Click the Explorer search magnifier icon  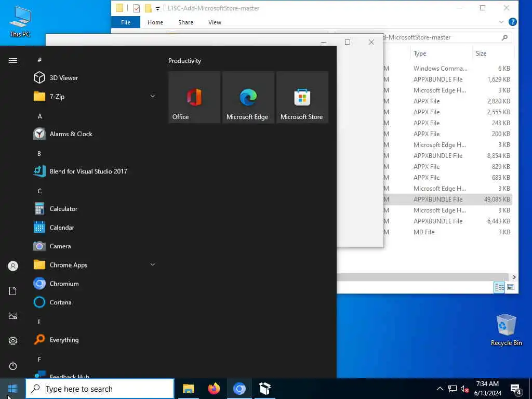point(504,37)
